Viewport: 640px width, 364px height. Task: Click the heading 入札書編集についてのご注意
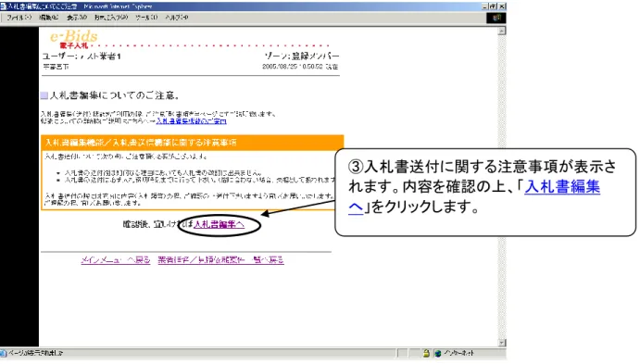(x=114, y=95)
